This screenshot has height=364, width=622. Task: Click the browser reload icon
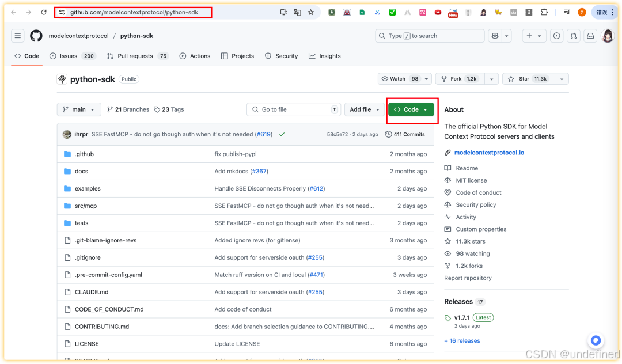pos(44,12)
